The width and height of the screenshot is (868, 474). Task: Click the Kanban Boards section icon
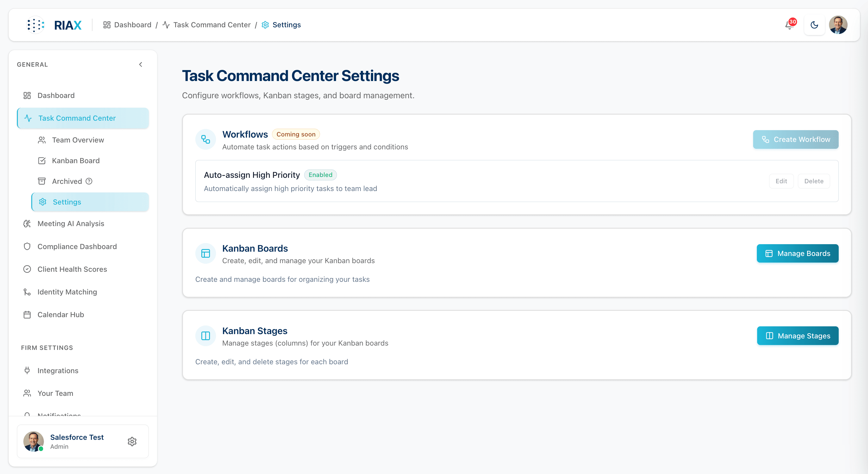pyautogui.click(x=206, y=253)
